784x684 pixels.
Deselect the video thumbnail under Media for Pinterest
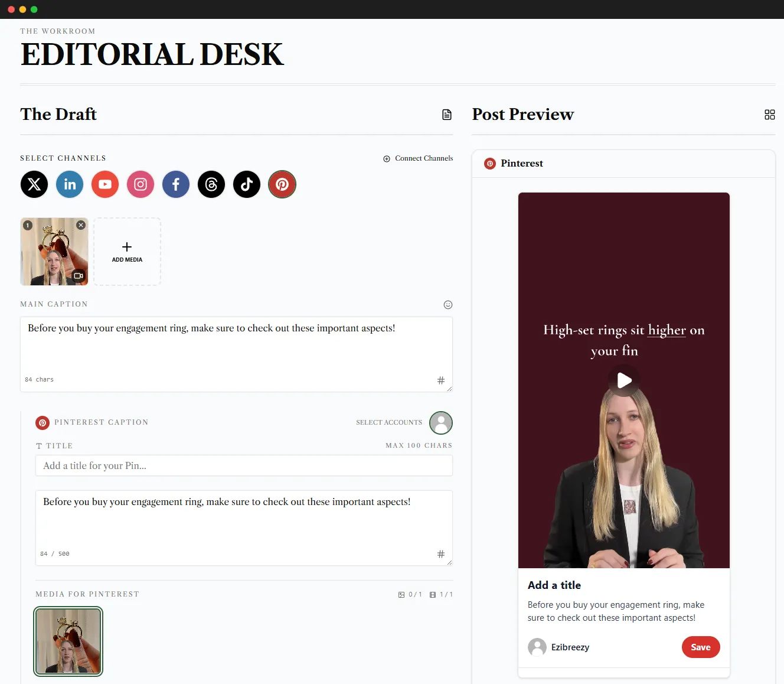click(68, 641)
